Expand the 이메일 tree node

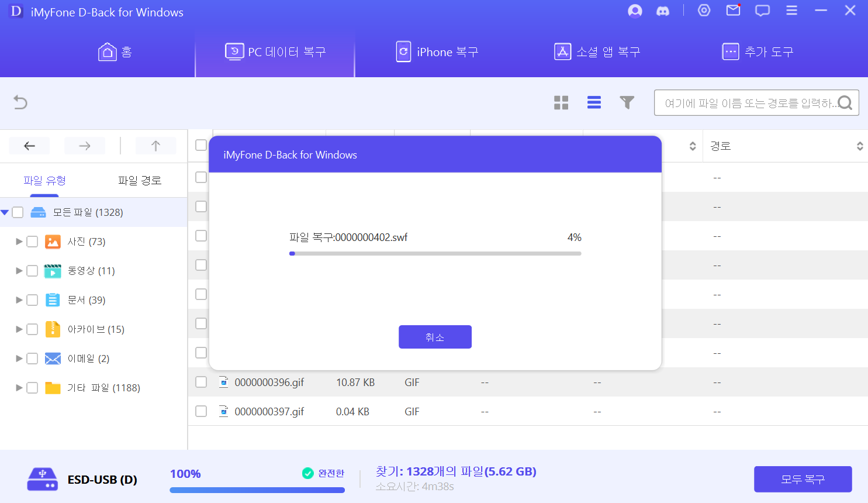click(x=19, y=359)
